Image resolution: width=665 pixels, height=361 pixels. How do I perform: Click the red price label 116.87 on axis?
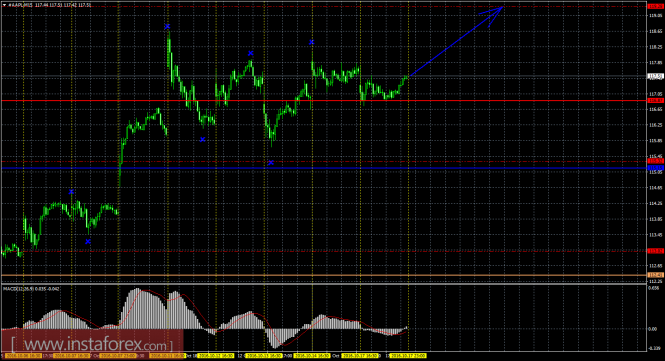(656, 101)
